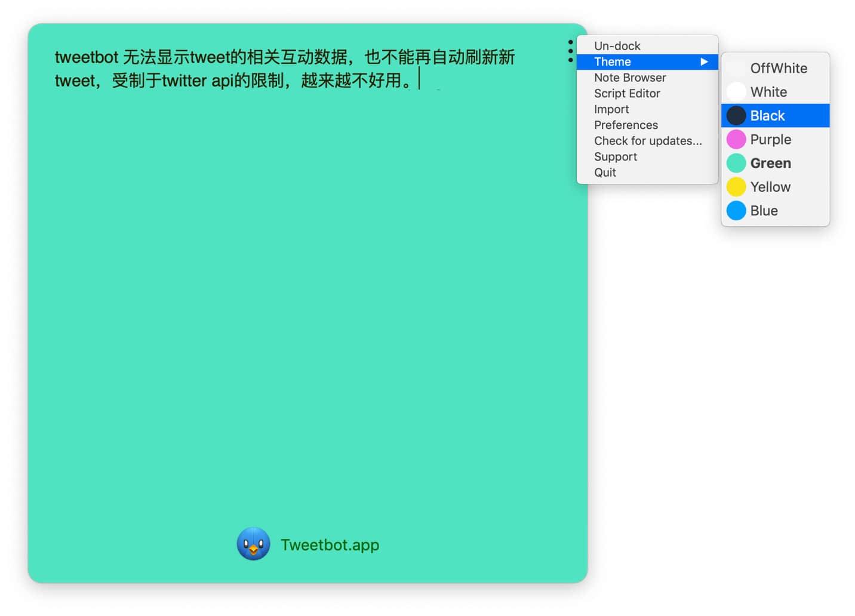Select Check for updates... entry
Viewport: 855px width, 616px height.
pyautogui.click(x=647, y=141)
